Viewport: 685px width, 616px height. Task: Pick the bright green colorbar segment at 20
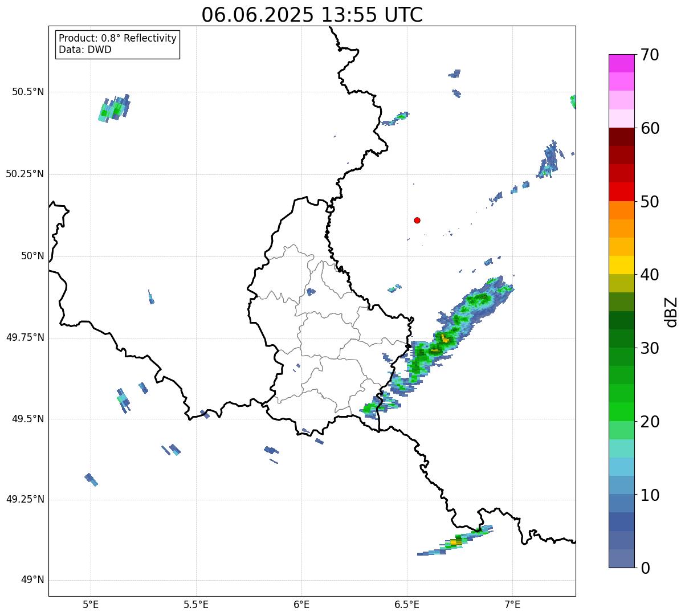(621, 412)
